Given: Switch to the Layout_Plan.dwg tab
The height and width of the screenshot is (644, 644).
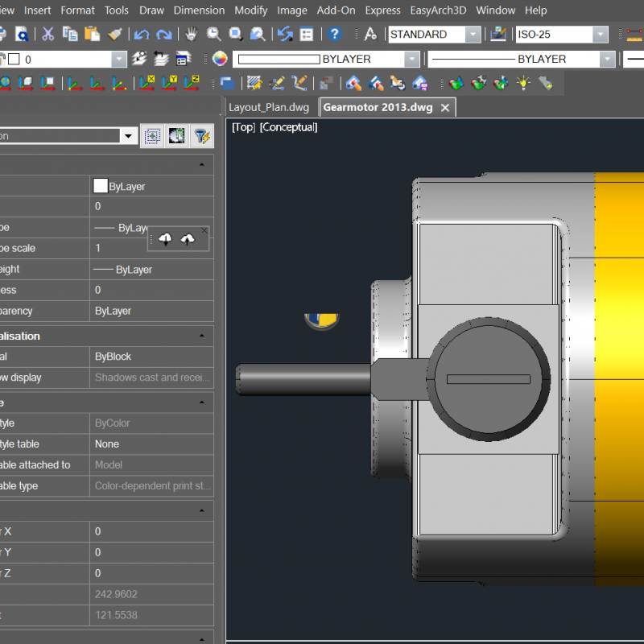Looking at the screenshot, I should tap(269, 107).
